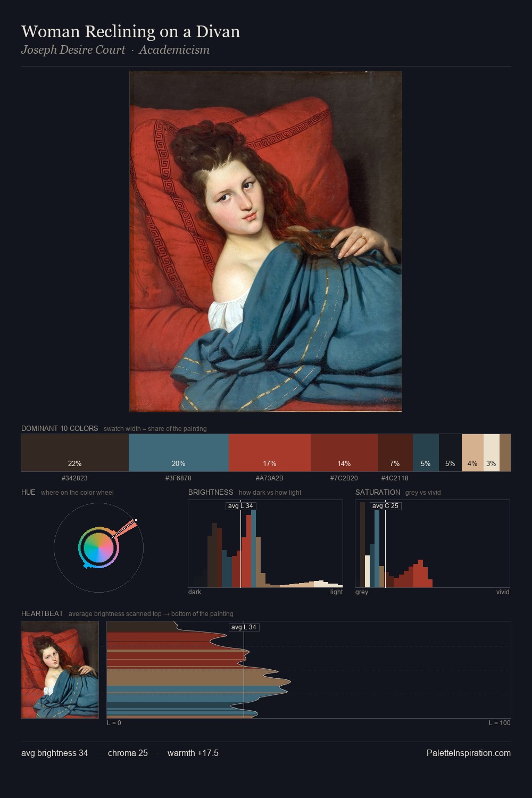Screen dimensions: 532x798
Task: Select the dark slate blue 5% swatch
Action: click(x=426, y=453)
